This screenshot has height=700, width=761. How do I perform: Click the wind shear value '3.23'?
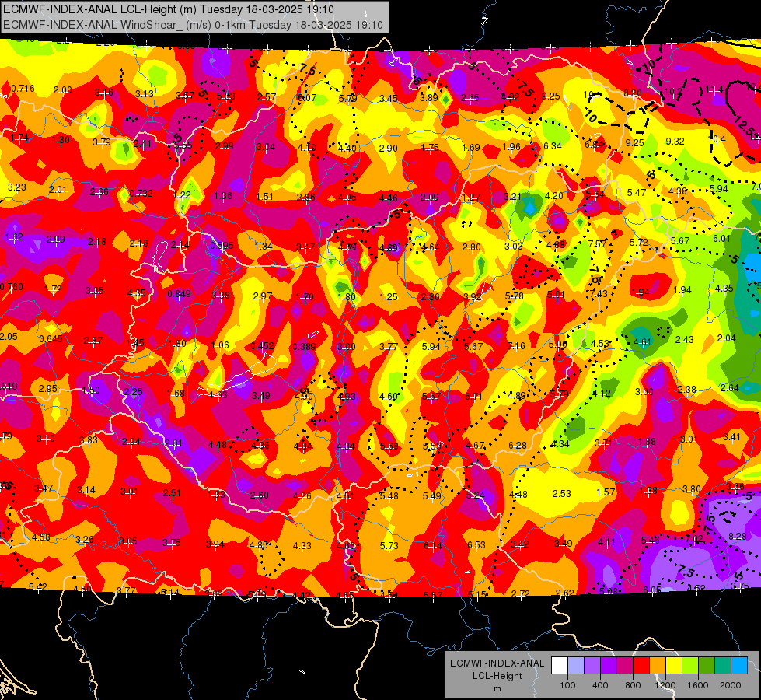[x=17, y=187]
